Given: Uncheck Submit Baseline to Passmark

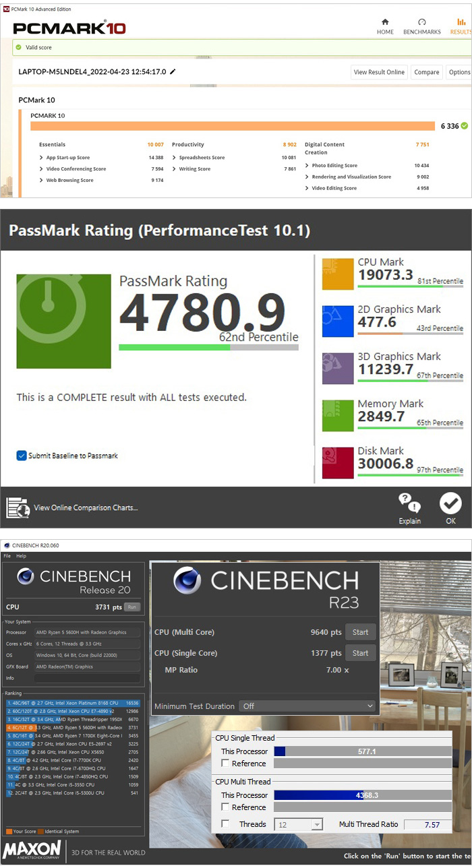Looking at the screenshot, I should click(22, 456).
